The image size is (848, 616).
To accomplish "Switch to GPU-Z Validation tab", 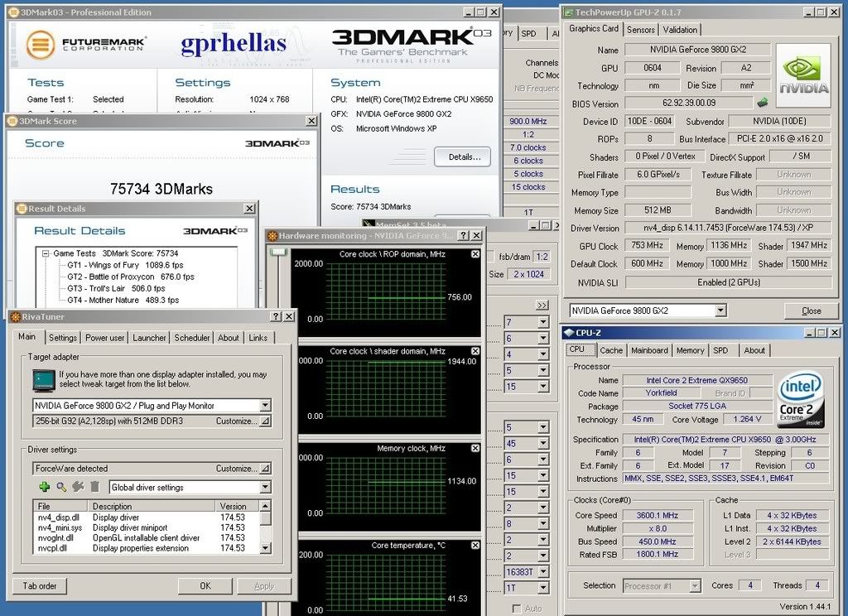I will [680, 30].
